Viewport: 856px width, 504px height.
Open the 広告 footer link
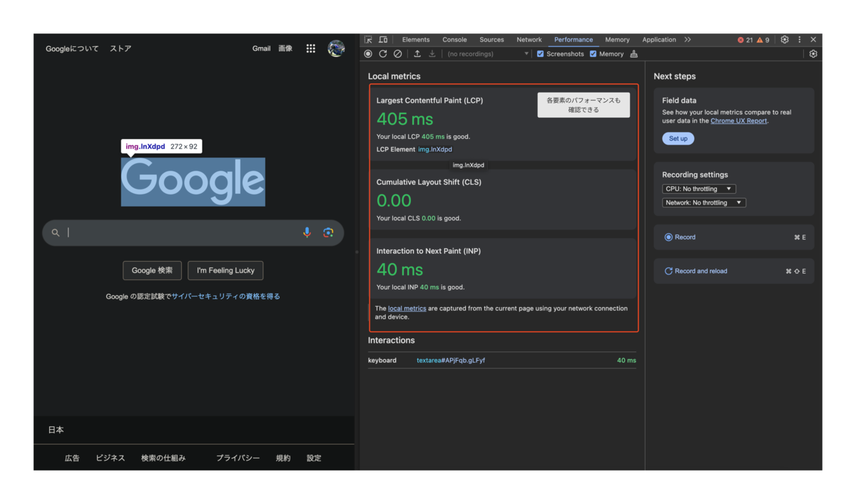click(72, 458)
